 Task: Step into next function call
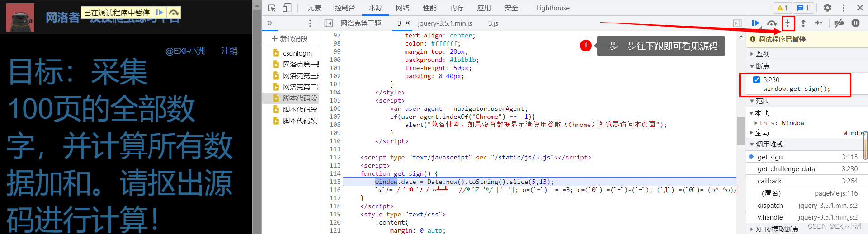[x=788, y=23]
